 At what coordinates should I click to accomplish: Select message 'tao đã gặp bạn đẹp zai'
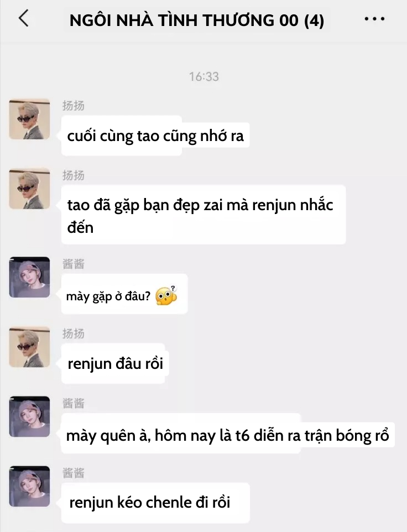203,215
